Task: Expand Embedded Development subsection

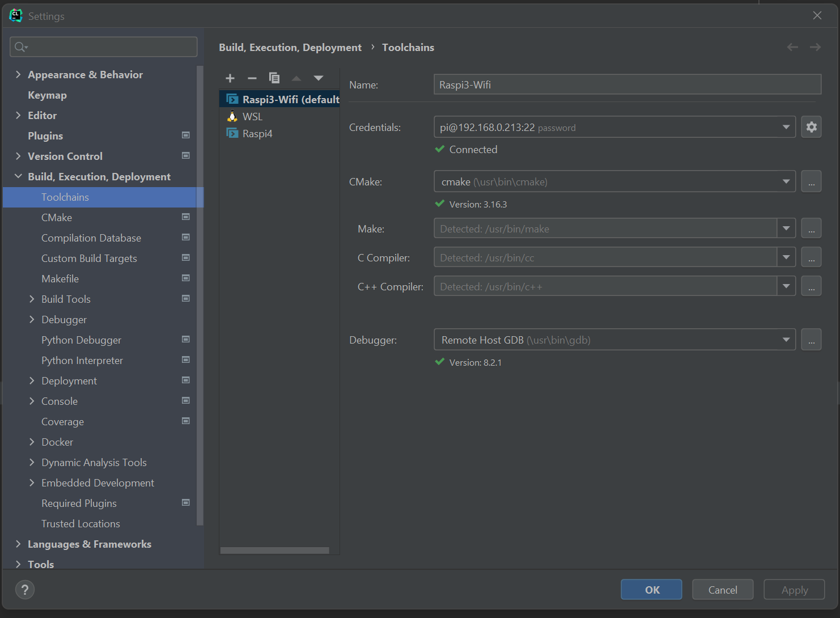Action: (32, 482)
